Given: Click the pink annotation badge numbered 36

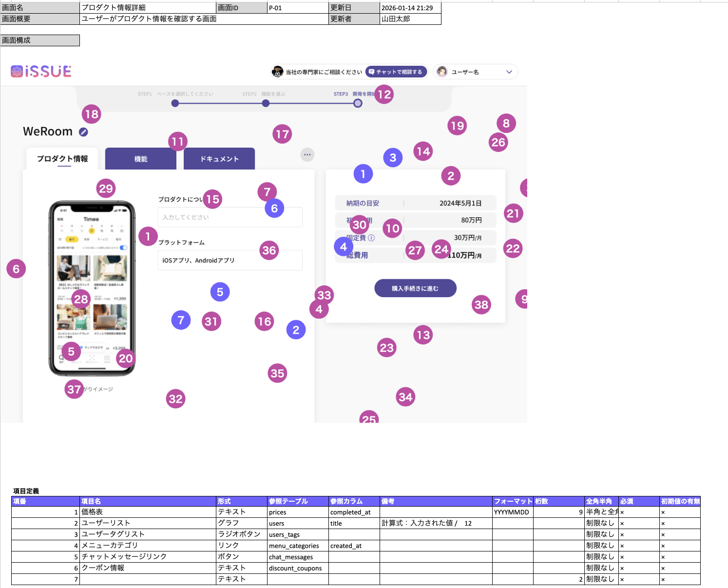Looking at the screenshot, I should (269, 250).
